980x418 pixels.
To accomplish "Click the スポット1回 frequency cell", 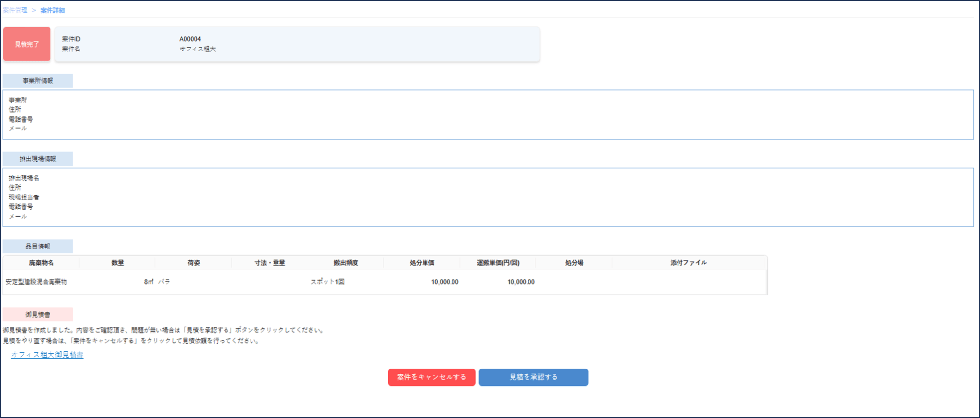I will pyautogui.click(x=327, y=282).
